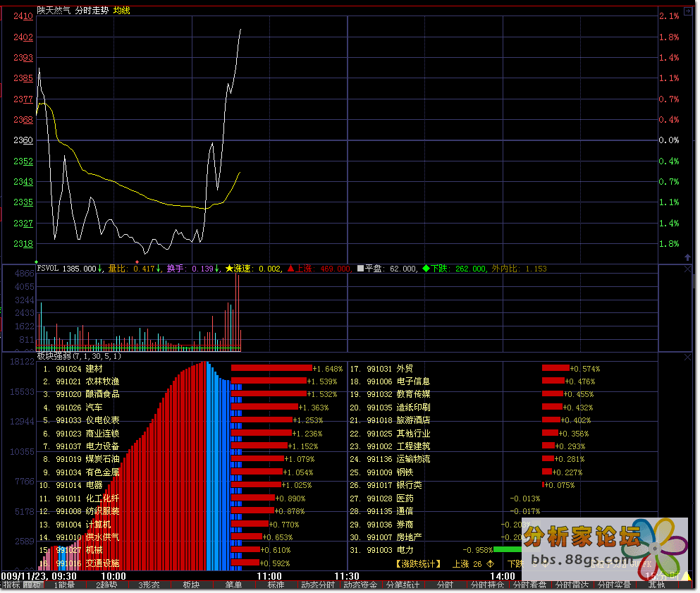Click the +1.648% red bar for 建材
This screenshot has height=593, width=700.
click(x=271, y=368)
